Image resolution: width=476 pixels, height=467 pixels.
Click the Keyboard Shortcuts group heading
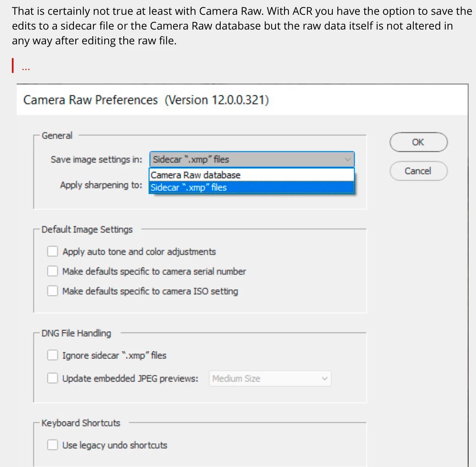81,423
